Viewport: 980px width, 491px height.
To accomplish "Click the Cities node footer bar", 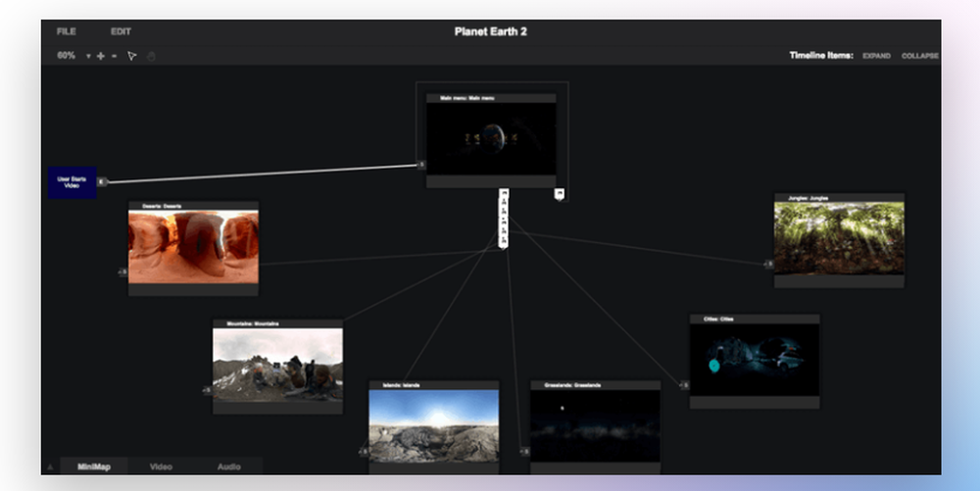I will [x=755, y=402].
